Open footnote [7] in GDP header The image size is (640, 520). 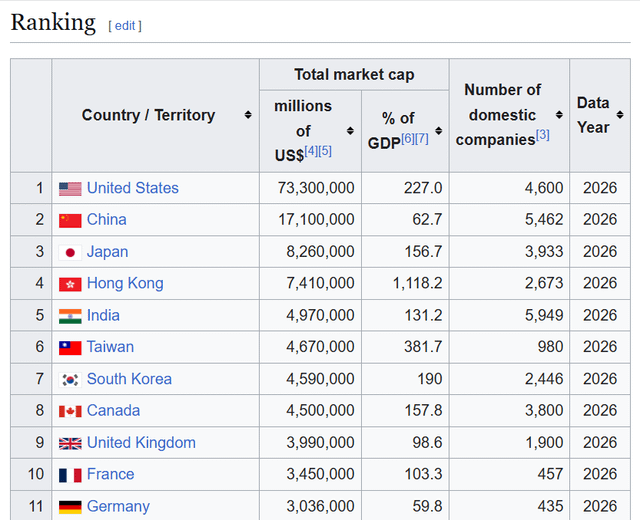422,139
